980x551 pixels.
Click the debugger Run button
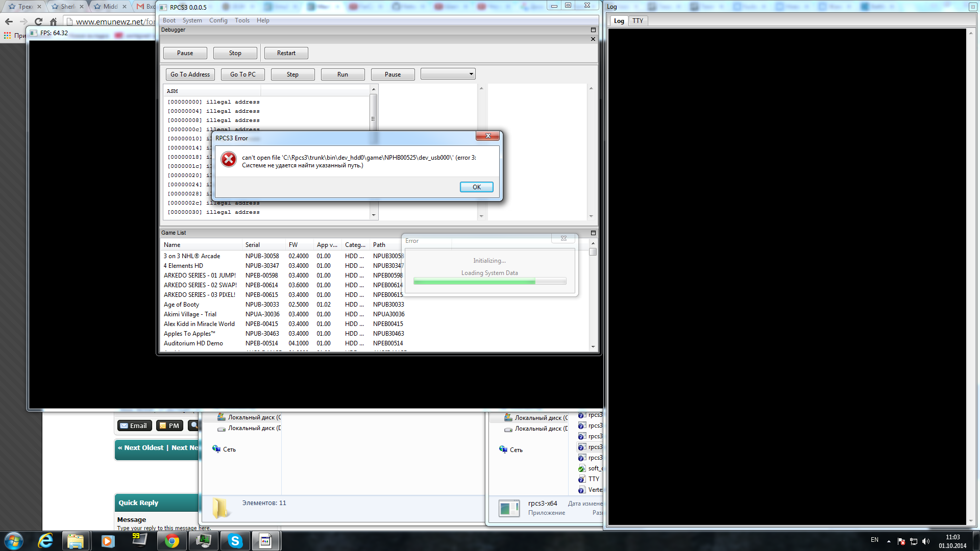pos(342,74)
